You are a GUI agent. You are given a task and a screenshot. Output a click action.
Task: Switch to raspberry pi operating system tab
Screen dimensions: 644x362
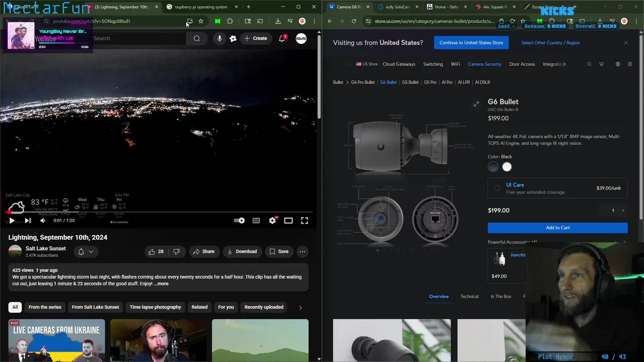[x=200, y=7]
